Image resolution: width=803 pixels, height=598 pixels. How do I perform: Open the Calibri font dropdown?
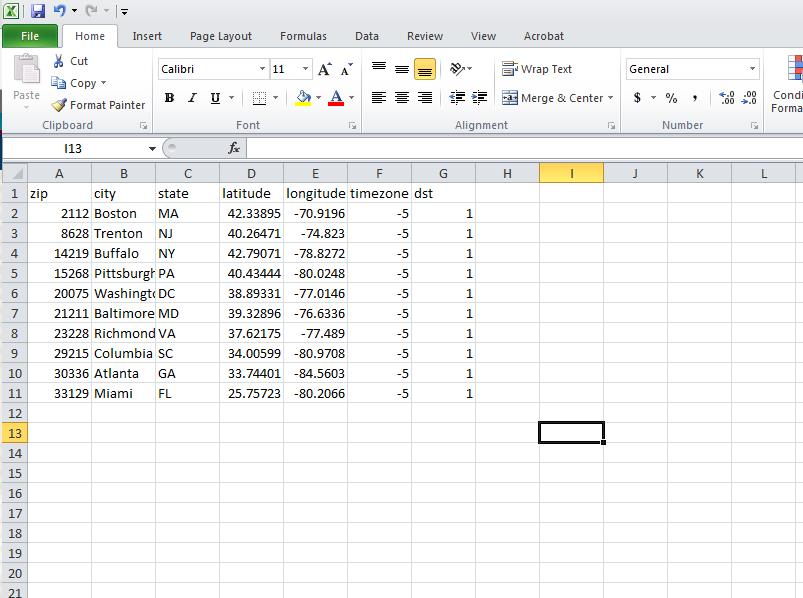pos(264,69)
